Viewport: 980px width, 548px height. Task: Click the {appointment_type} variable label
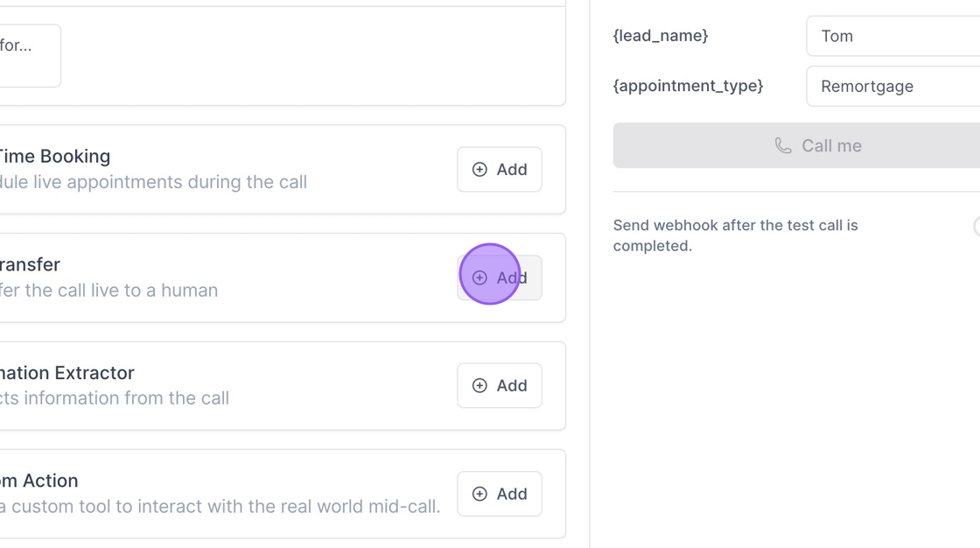point(688,86)
